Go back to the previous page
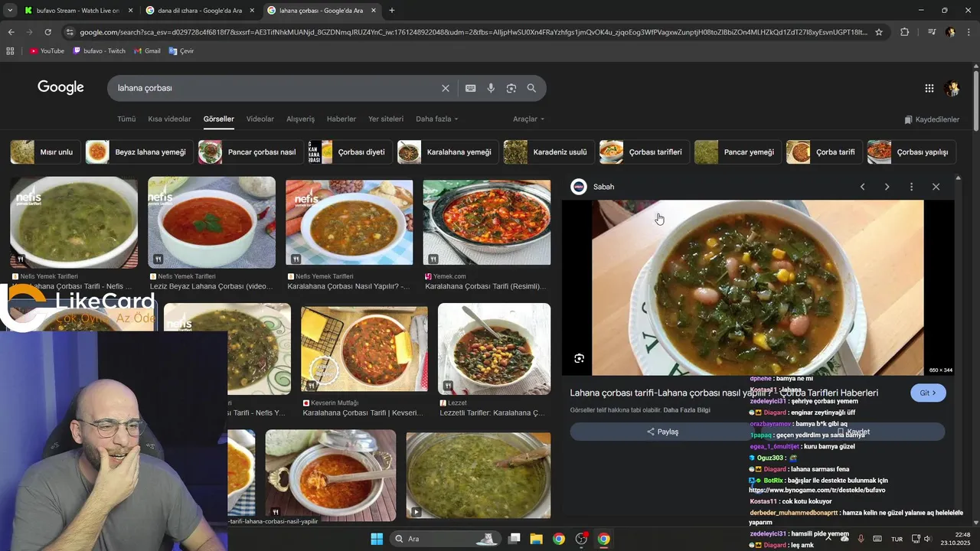 point(11,32)
